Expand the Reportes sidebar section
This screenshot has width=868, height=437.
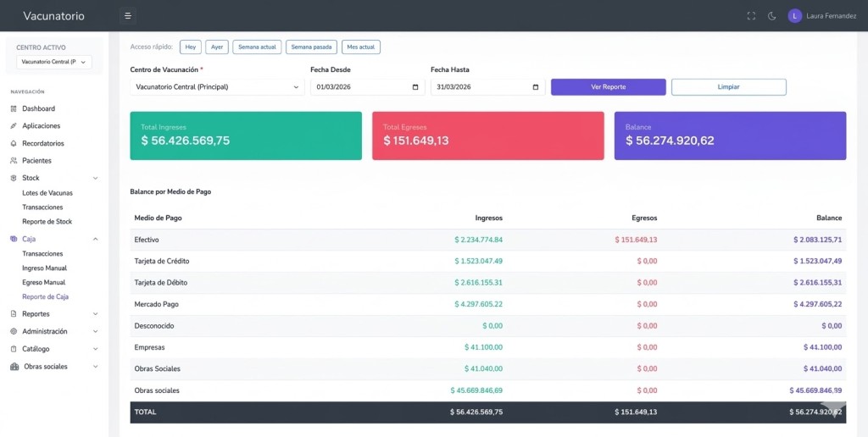pos(95,314)
